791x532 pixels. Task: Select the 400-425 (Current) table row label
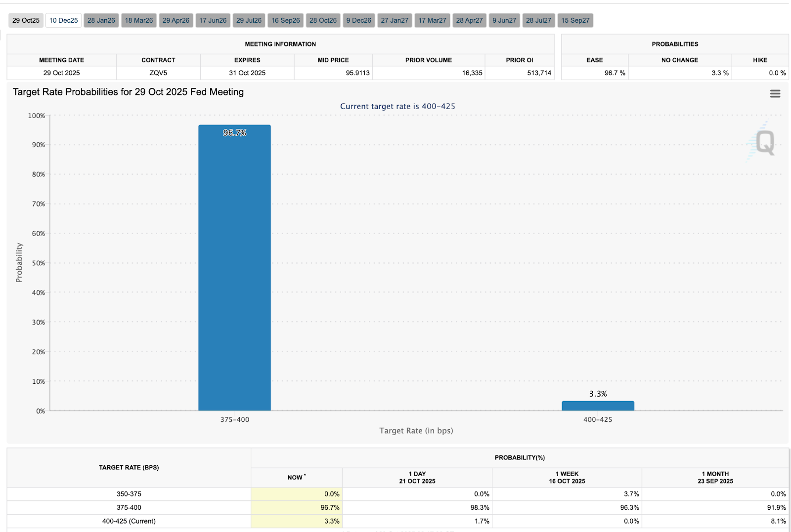click(129, 521)
